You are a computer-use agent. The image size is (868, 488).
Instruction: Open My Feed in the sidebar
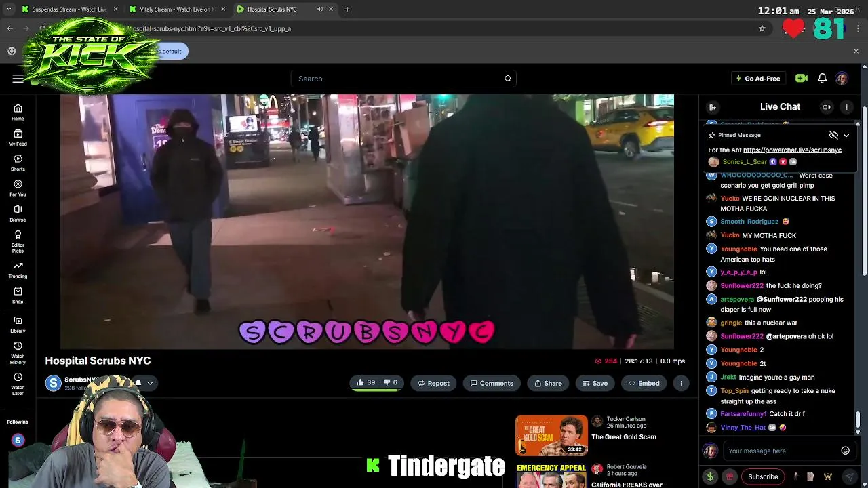point(18,138)
